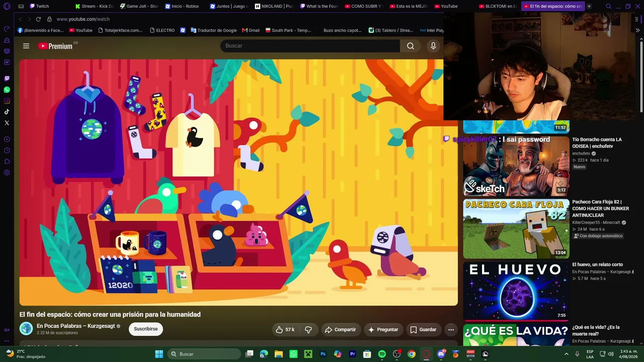Image resolution: width=644 pixels, height=362 pixels.
Task: Switch to the NIKOLAND tab
Action: [274, 6]
